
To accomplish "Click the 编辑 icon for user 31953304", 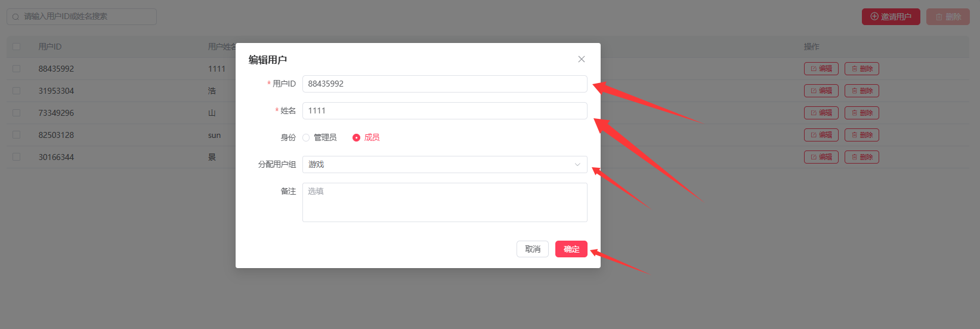I will 821,91.
